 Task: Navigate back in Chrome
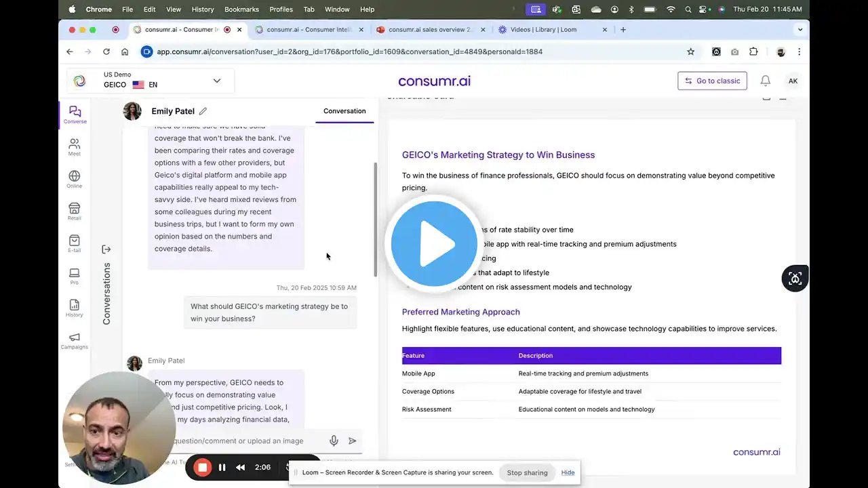tap(70, 52)
